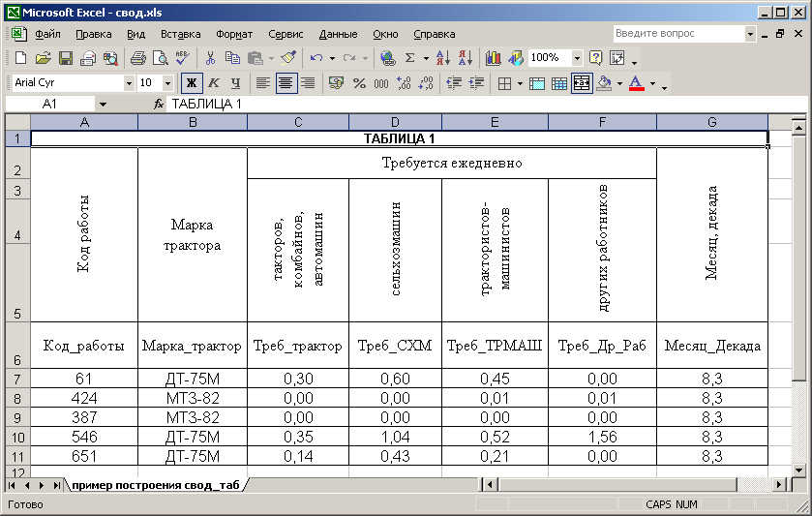Apply currency format icon
Image resolution: width=812 pixels, height=516 pixels.
coord(336,83)
